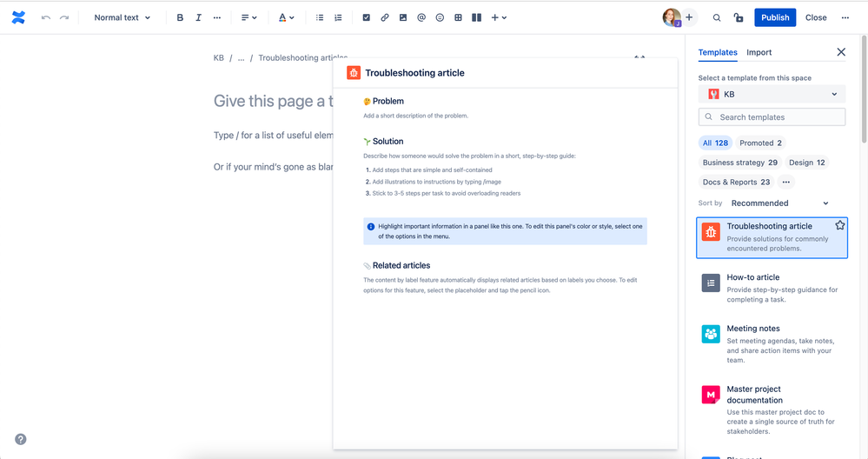The image size is (868, 459).
Task: Click the Search templates field
Action: tap(772, 116)
